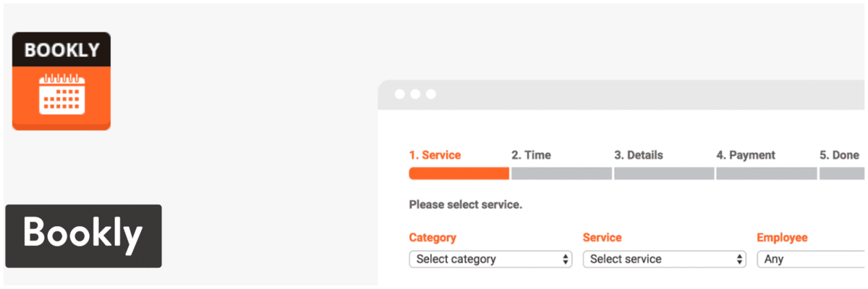Click the first window control dot
The image size is (868, 289).
coord(399,95)
